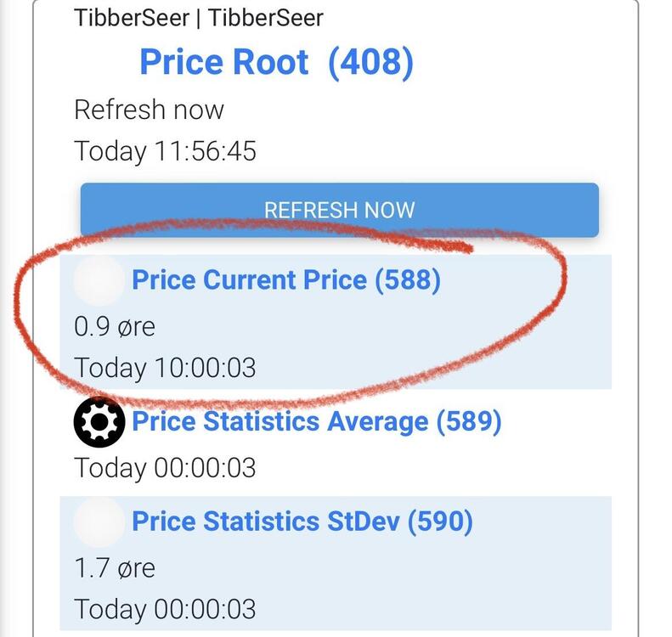Click the øre unit beside the 1.7 value
This screenshot has height=637, width=672.
[x=133, y=567]
